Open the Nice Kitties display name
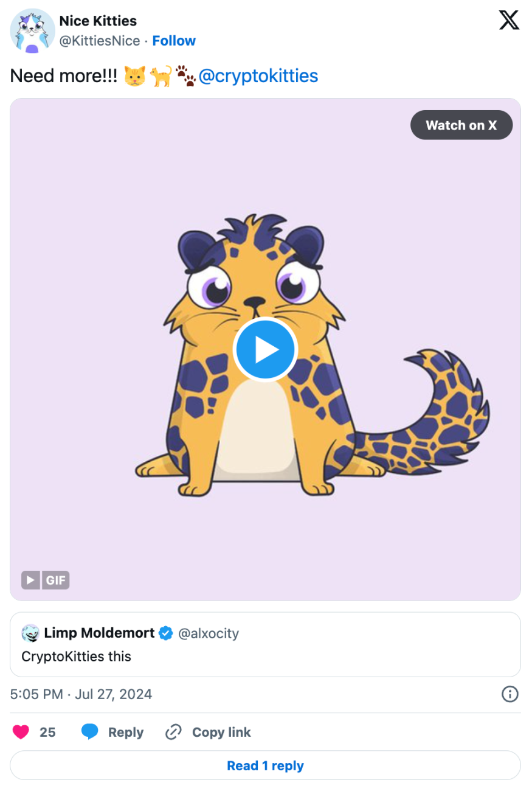Screen dimensions: 532x791 pos(98,21)
